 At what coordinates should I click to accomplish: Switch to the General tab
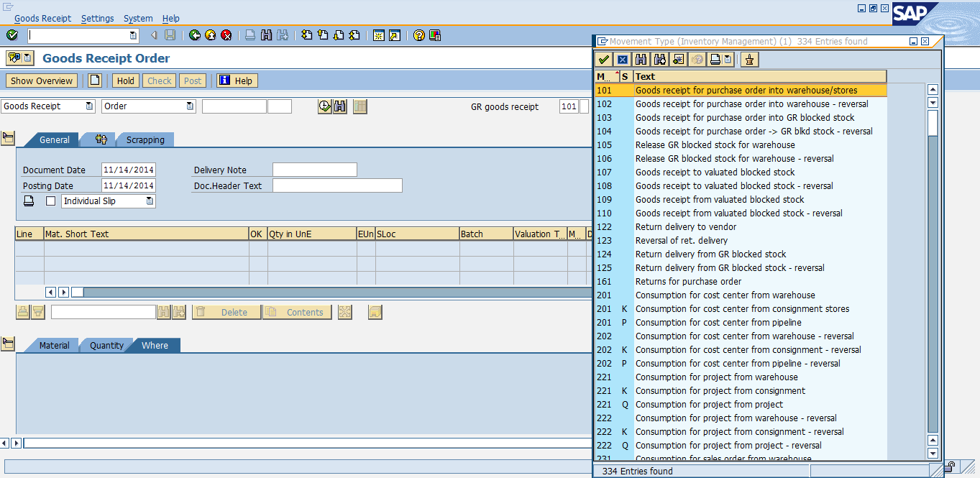(54, 140)
